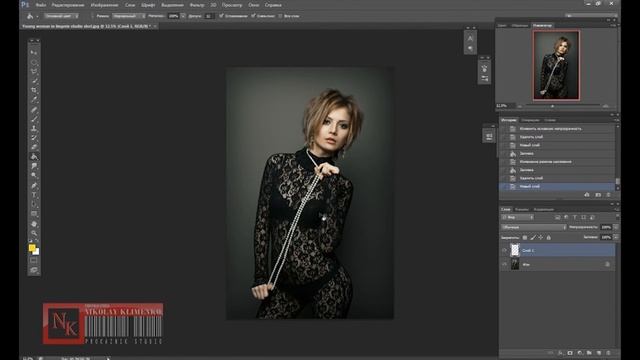The image size is (640, 360).
Task: Open opacity slider arrow in options bar
Action: click(x=183, y=16)
